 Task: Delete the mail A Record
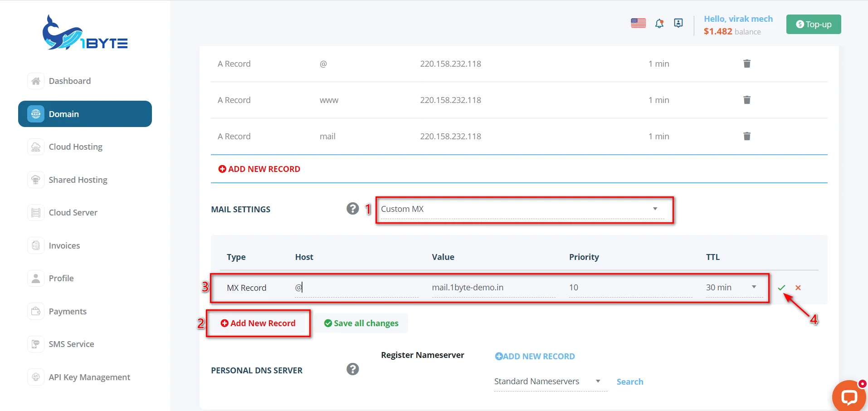click(747, 136)
